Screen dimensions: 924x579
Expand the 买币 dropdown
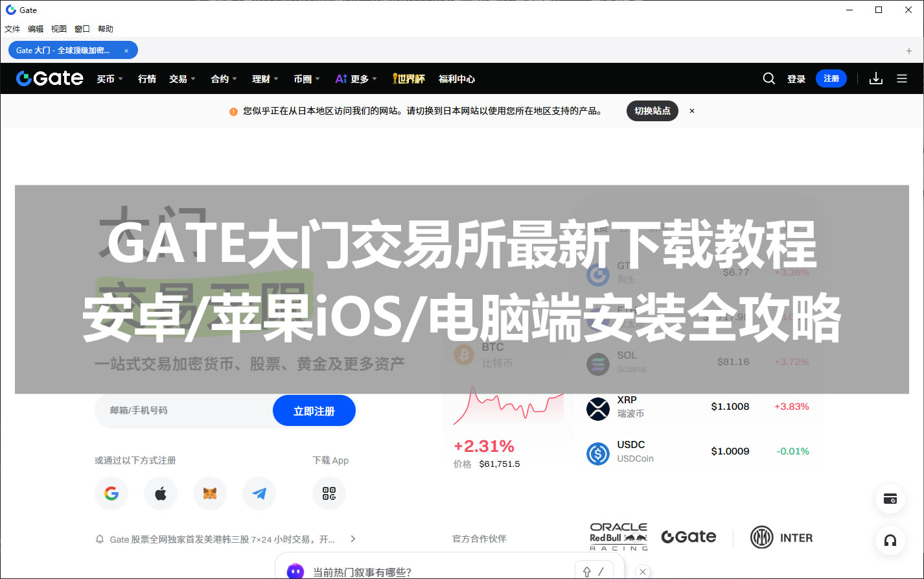click(110, 78)
